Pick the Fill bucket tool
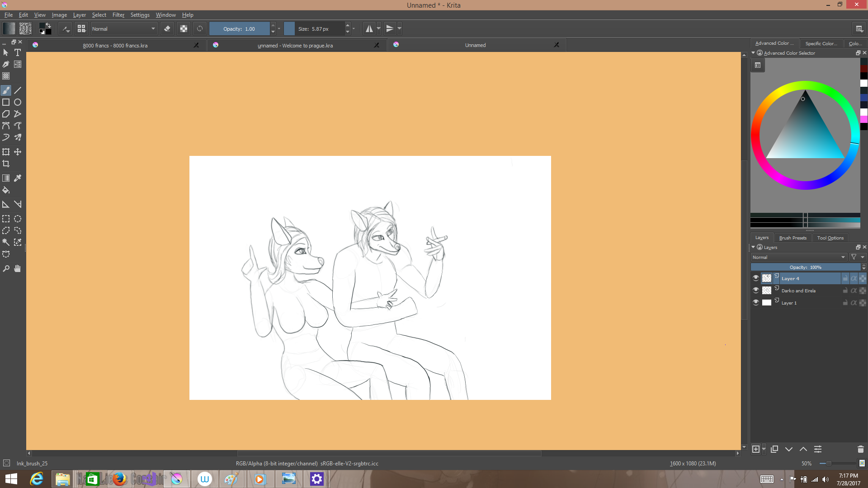 6,190
